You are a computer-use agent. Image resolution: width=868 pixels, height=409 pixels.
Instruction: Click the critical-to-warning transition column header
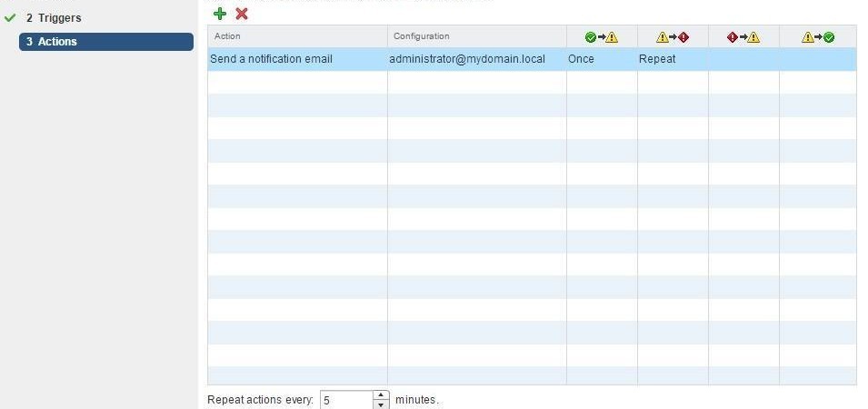point(743,37)
